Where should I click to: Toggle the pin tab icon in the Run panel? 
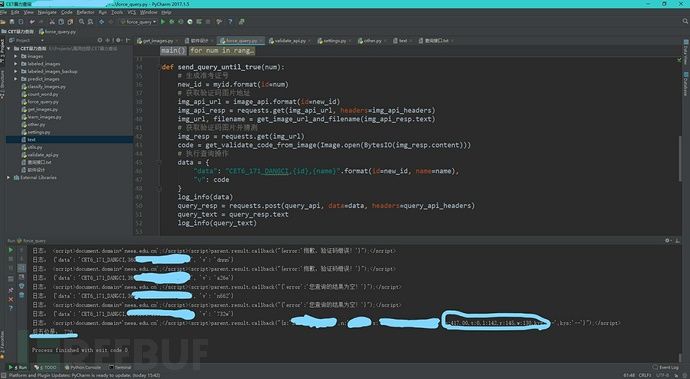point(11,290)
